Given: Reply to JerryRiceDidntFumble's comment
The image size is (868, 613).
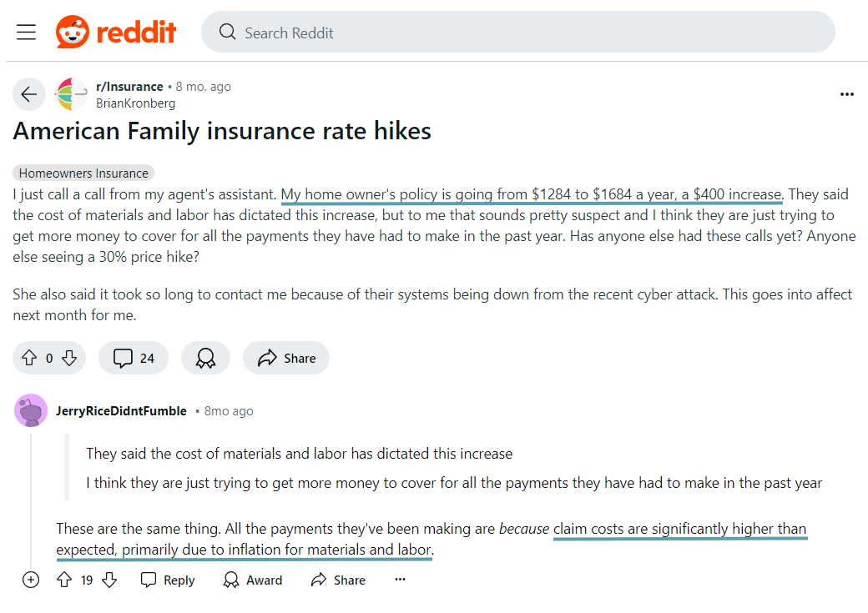Looking at the screenshot, I should pos(168,580).
